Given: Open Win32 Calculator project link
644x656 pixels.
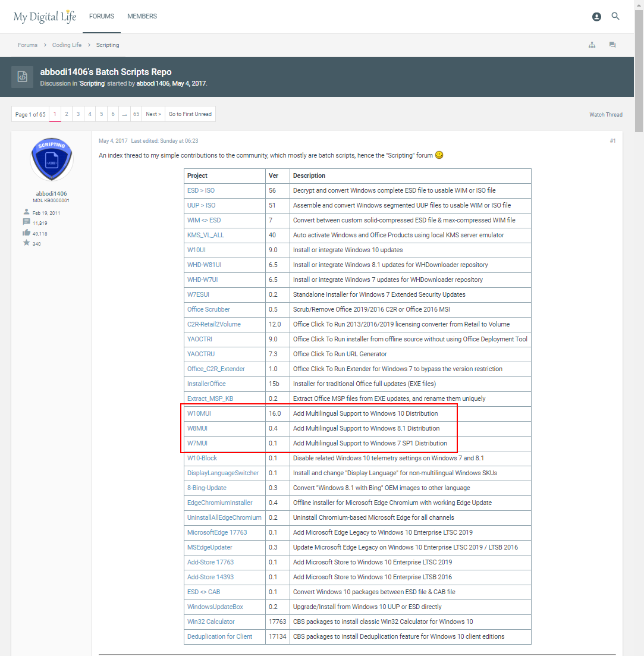Looking at the screenshot, I should pos(211,622).
